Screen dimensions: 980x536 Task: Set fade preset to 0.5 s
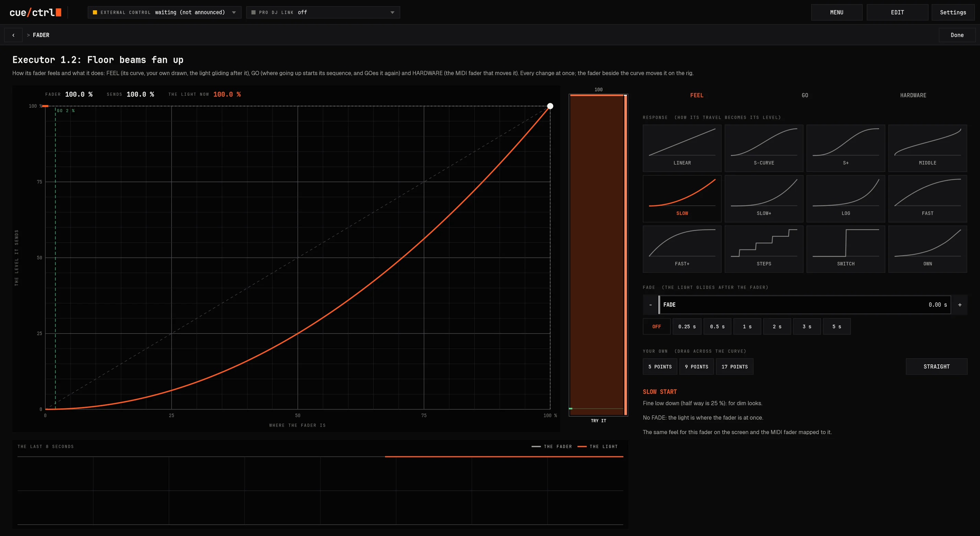(x=717, y=326)
